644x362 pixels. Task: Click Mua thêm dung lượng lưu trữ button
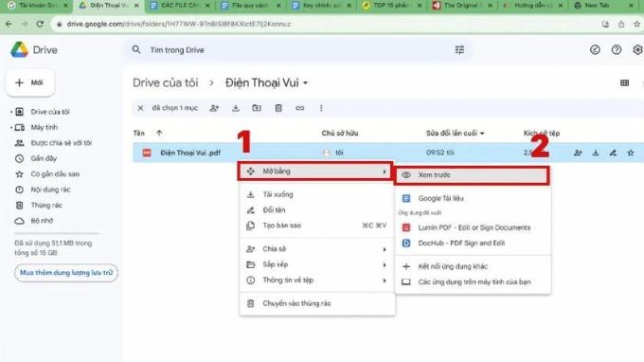pyautogui.click(x=66, y=273)
